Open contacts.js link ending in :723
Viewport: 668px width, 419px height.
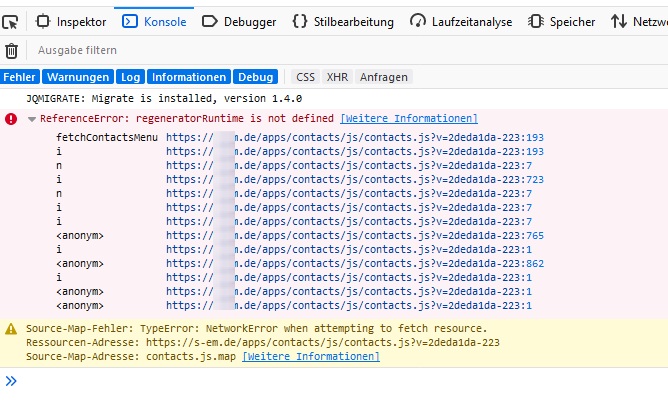click(x=355, y=179)
